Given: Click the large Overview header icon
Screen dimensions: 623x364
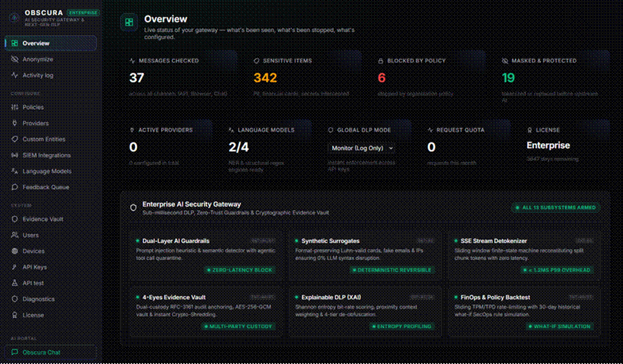Looking at the screenshot, I should [x=129, y=22].
